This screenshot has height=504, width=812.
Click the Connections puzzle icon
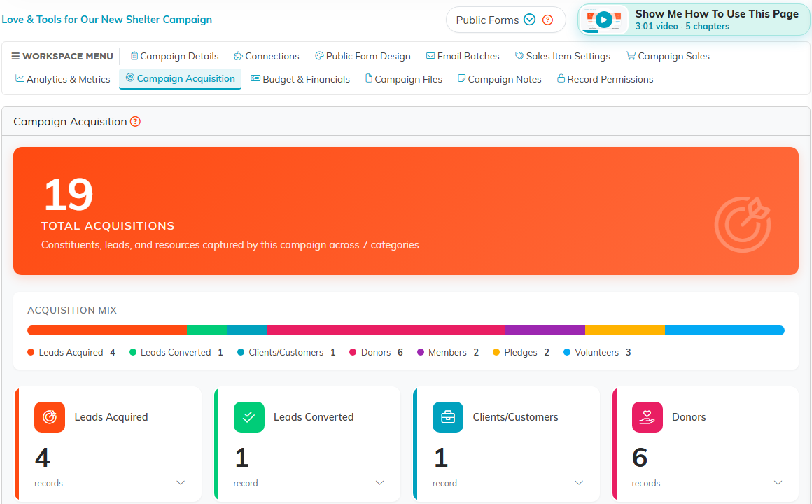tap(238, 56)
